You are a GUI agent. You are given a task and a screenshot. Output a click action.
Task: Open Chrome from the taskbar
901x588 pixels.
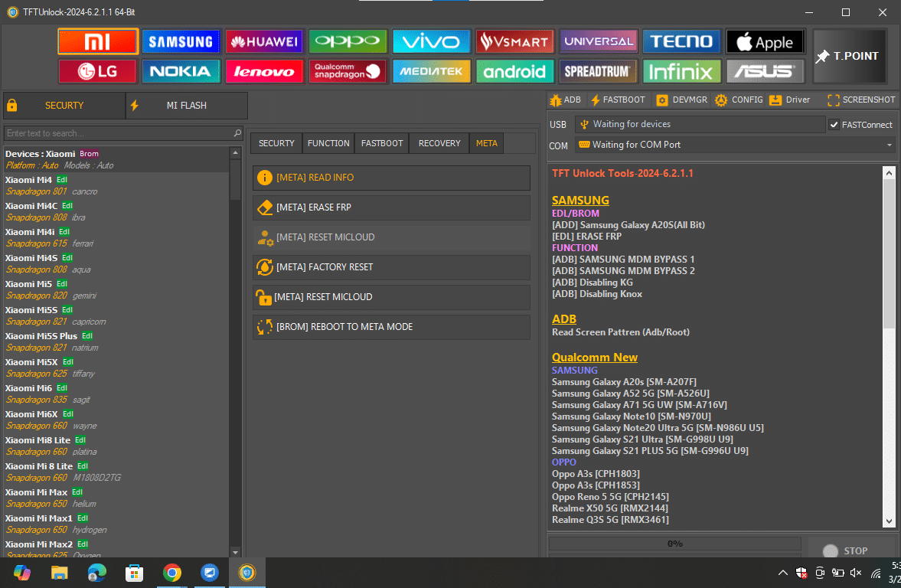point(172,572)
